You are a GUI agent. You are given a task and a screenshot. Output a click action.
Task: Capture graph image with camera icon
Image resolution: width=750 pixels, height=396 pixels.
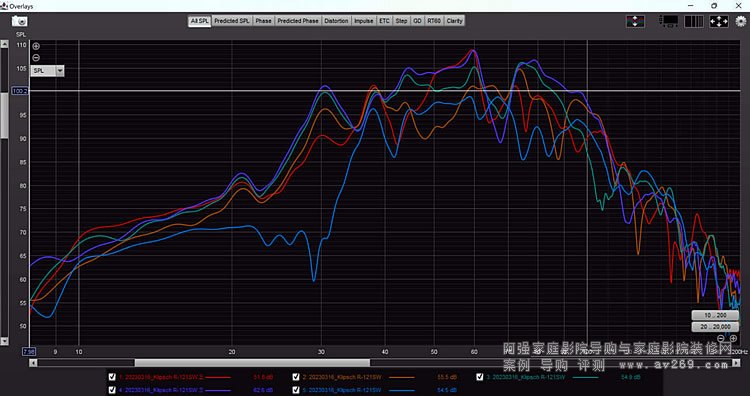tap(20, 21)
